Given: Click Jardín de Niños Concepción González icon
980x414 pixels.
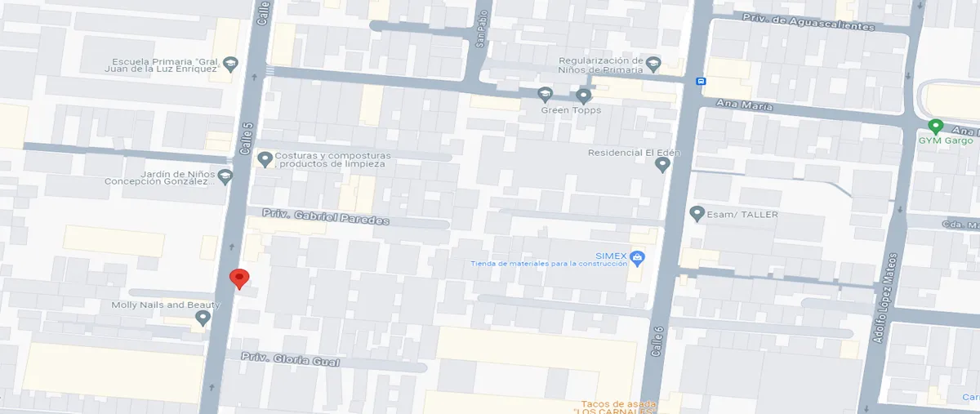Looking at the screenshot, I should click(225, 176).
